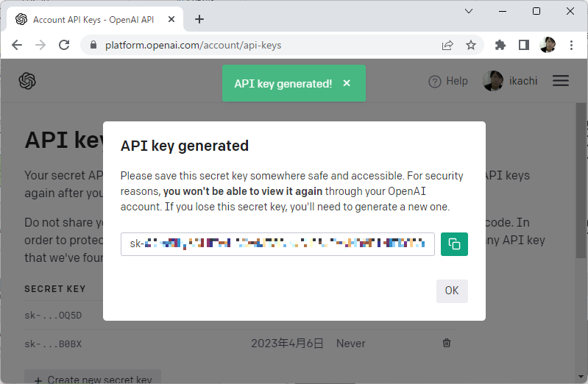Screen dimensions: 588x384
Task: Reload the current page
Action: pos(64,45)
